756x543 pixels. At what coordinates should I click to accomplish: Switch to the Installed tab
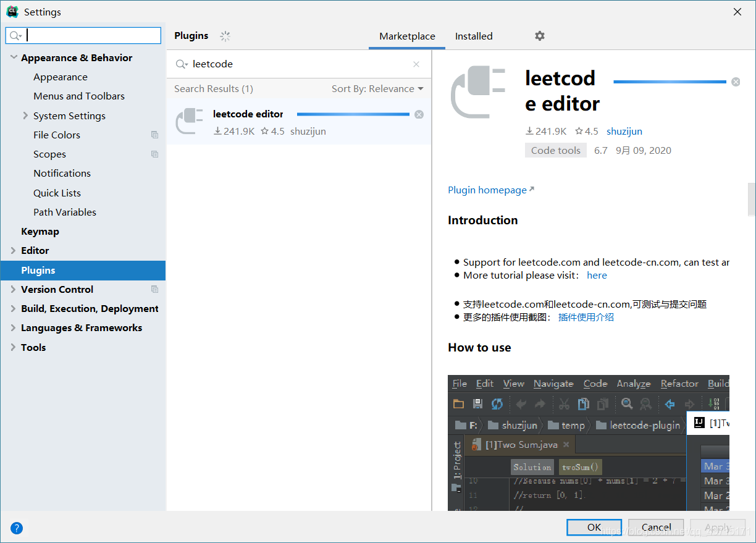click(474, 36)
